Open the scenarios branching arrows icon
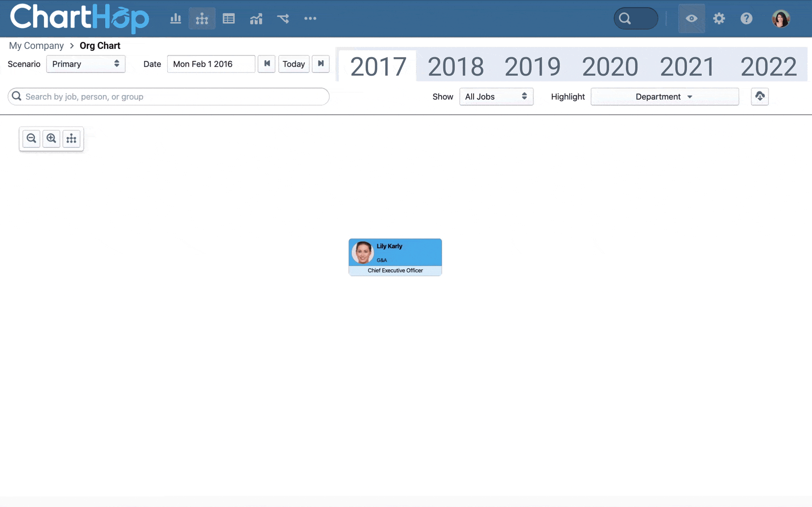This screenshot has height=507, width=812. (283, 18)
